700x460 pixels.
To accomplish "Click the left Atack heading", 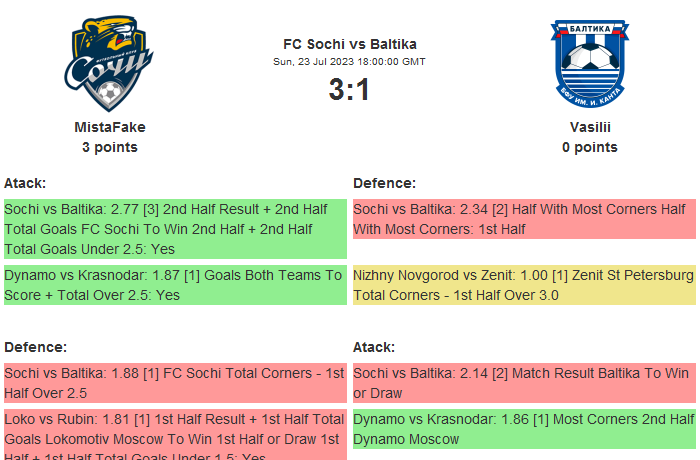I will click(x=25, y=183).
